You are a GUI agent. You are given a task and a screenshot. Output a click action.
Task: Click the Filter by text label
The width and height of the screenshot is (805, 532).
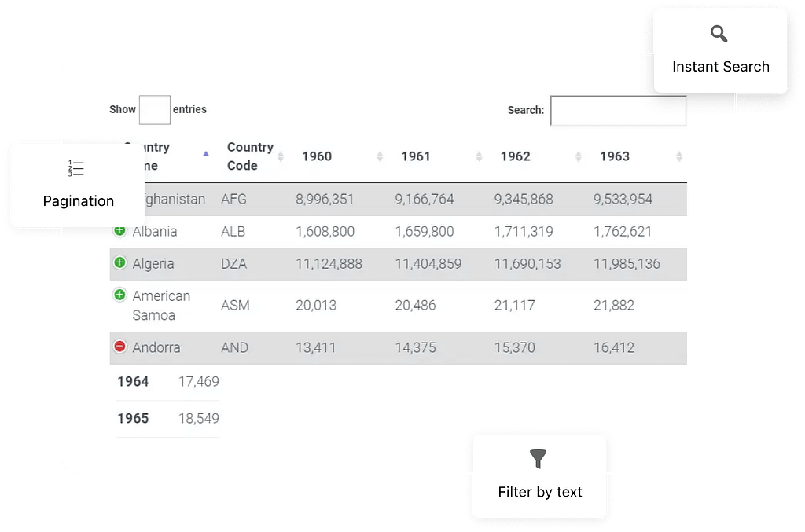pos(540,493)
